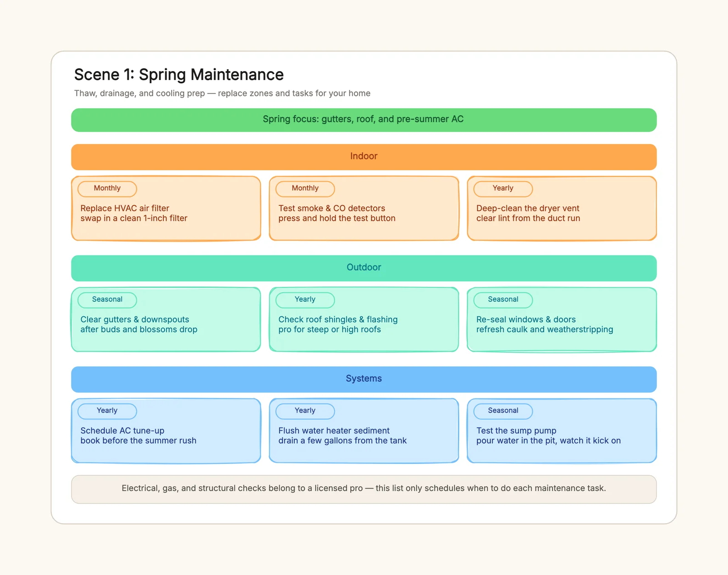The image size is (728, 575).
Task: Click the licensed pro disclaimer note
Action: point(364,489)
